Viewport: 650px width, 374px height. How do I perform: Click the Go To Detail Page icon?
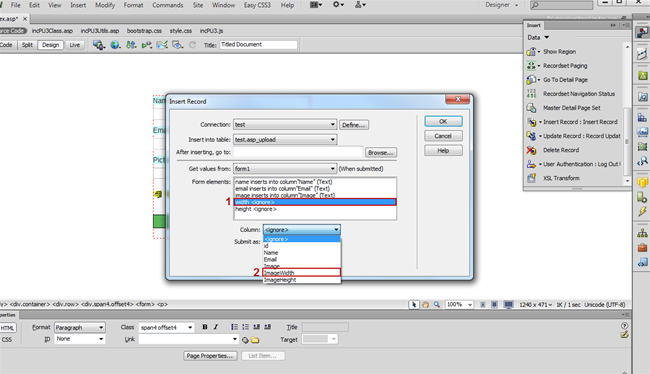point(531,80)
